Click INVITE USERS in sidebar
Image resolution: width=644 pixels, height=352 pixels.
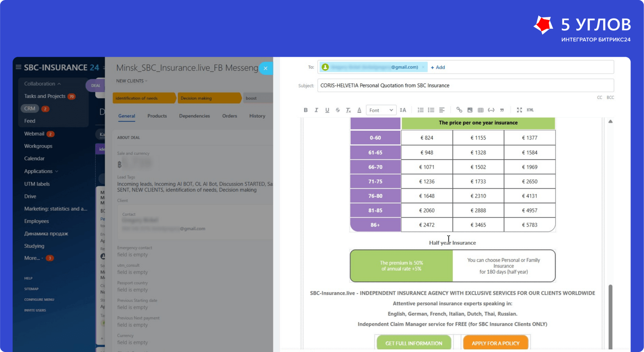tap(35, 310)
